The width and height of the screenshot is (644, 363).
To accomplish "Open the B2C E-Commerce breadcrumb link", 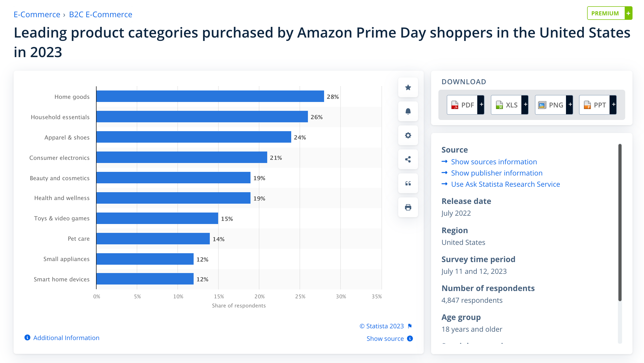I will pyautogui.click(x=100, y=14).
